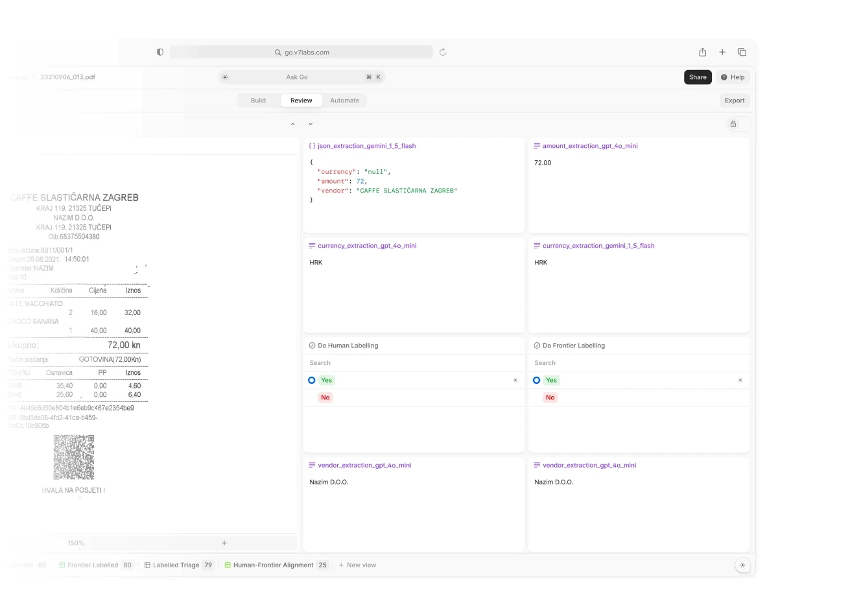The width and height of the screenshot is (861, 616).
Task: Open the Help button
Action: 733,77
